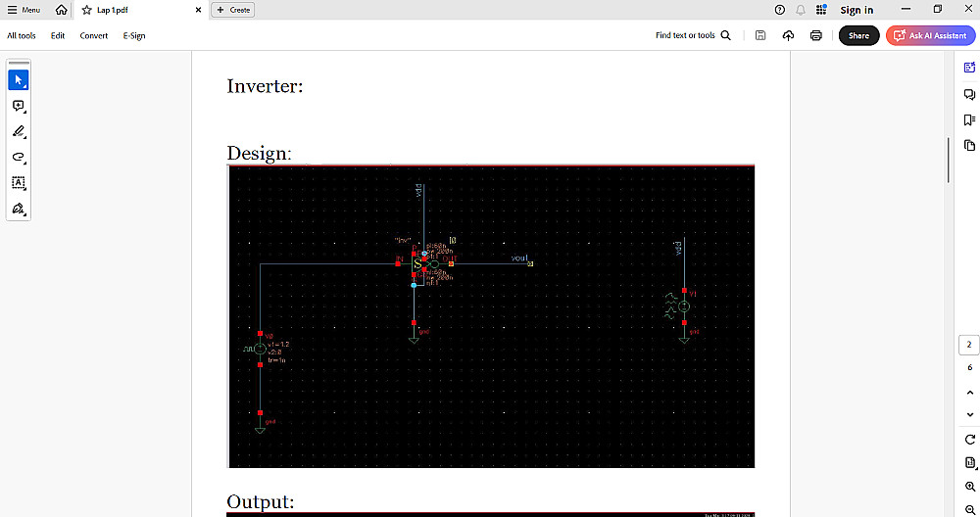Zoom in on the document
980x517 pixels.
coord(970,487)
